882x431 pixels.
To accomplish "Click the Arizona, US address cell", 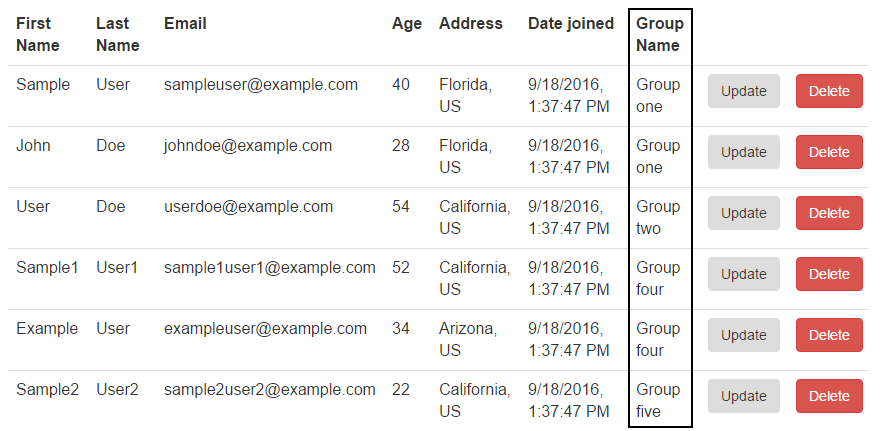I will click(x=467, y=339).
